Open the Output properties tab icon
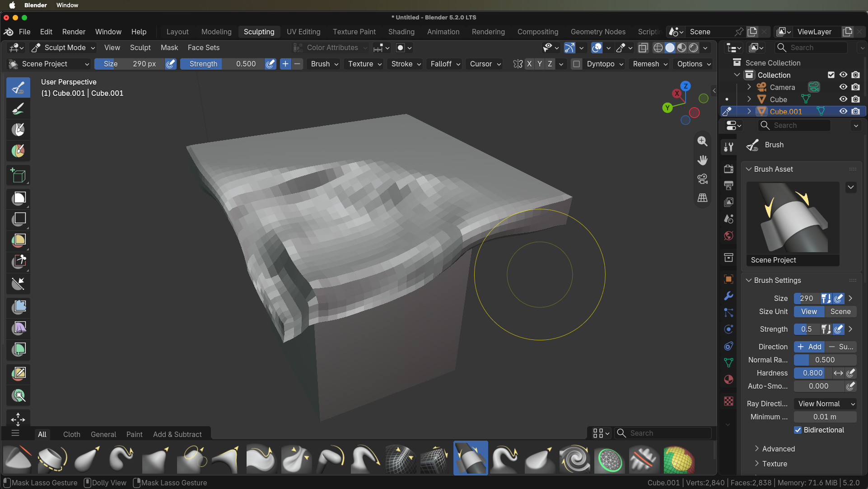The width and height of the screenshot is (868, 489). [x=728, y=185]
